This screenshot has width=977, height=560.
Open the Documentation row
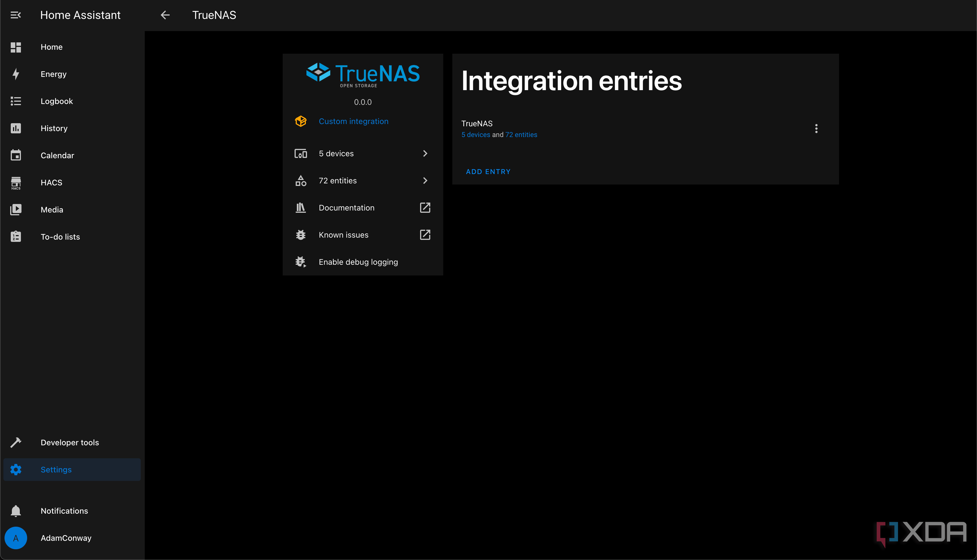tap(362, 208)
